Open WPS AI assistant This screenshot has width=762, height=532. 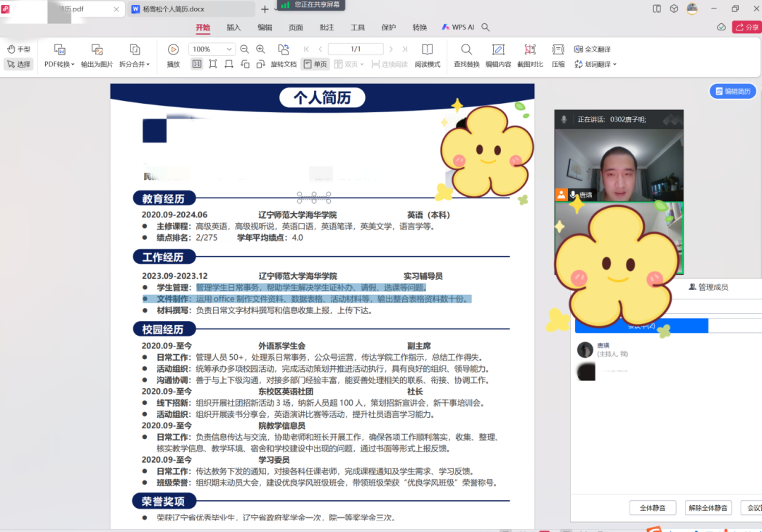(x=458, y=28)
